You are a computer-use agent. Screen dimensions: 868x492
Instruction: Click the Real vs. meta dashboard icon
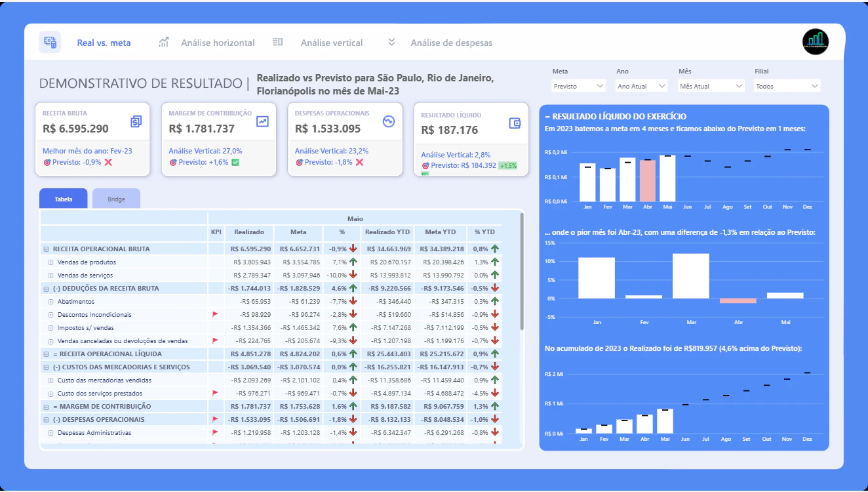[x=50, y=42]
